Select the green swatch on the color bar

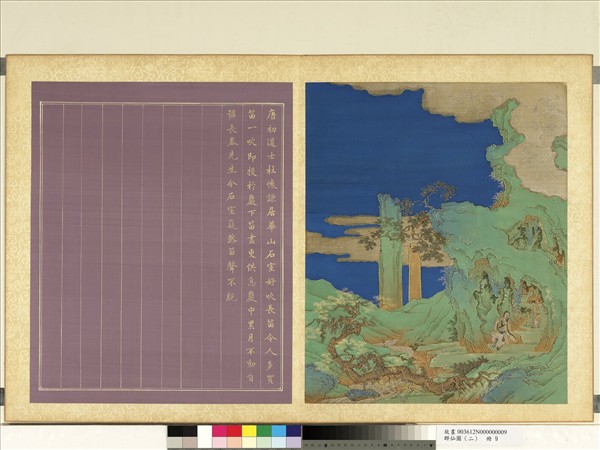point(264,431)
